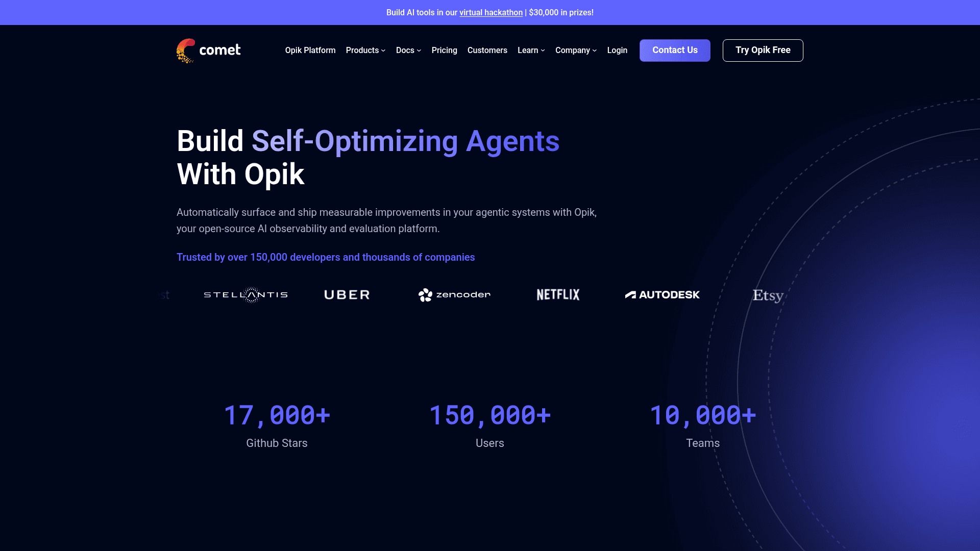This screenshot has height=551, width=980.
Task: Navigate to the Pricing page
Action: point(444,50)
